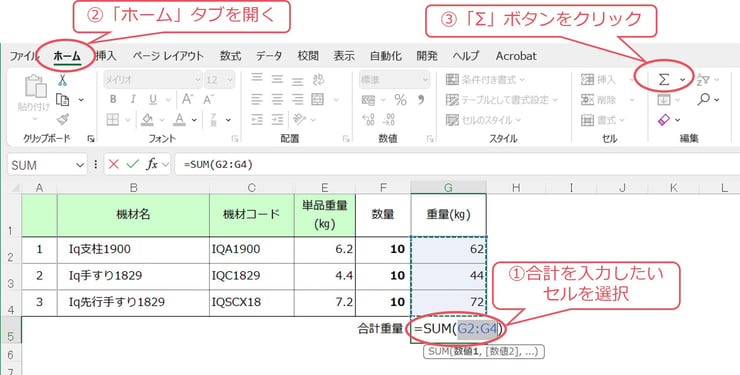Expand the Name Box dropdown showing SUM
Image resolution: width=740 pixels, height=375 pixels.
79,165
